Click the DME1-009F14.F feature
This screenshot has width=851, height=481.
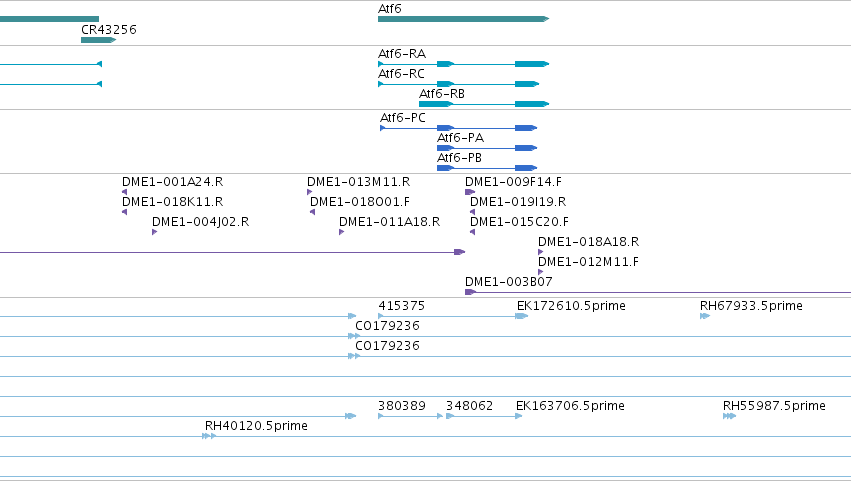(x=470, y=192)
